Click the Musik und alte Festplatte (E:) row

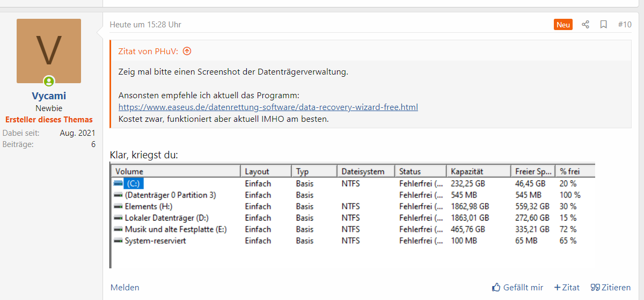tap(354, 229)
